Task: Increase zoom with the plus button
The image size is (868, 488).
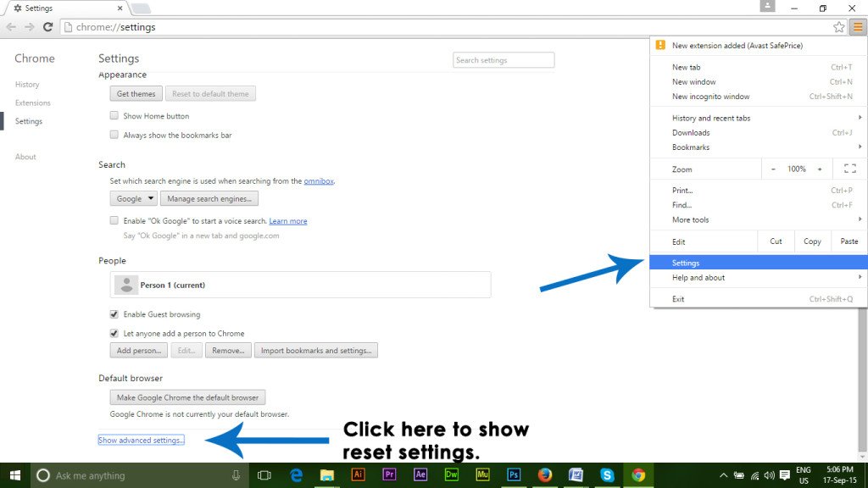Action: pyautogui.click(x=820, y=169)
